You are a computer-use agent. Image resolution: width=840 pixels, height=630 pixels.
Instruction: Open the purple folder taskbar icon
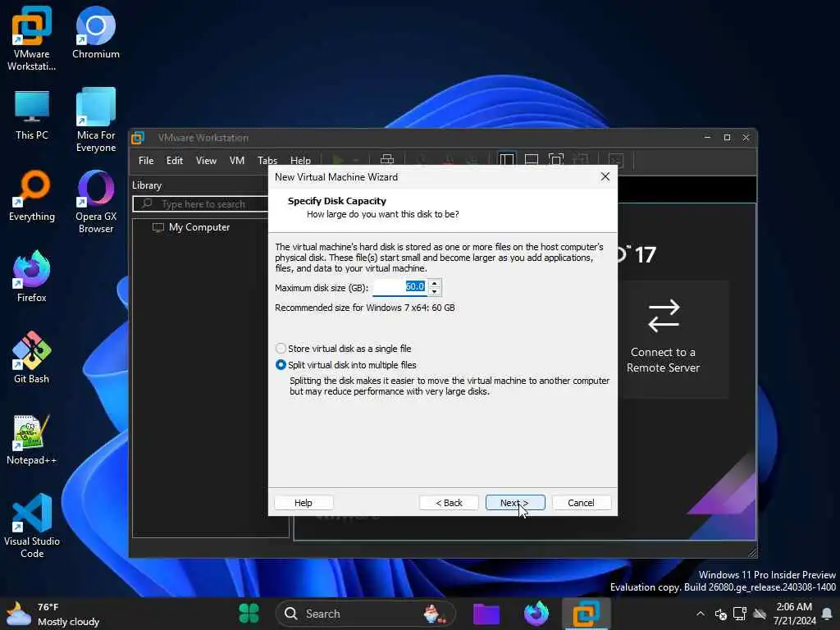(x=486, y=614)
